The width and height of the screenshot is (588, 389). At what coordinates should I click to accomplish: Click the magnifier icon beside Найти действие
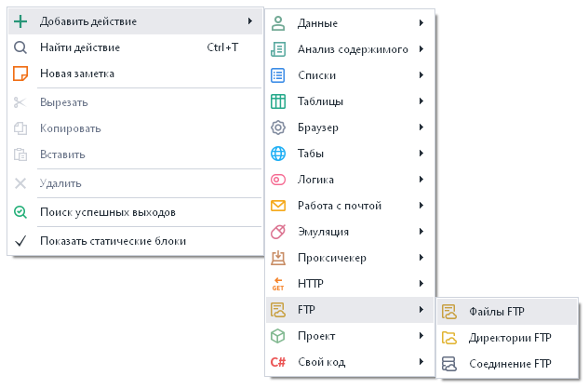coord(20,47)
